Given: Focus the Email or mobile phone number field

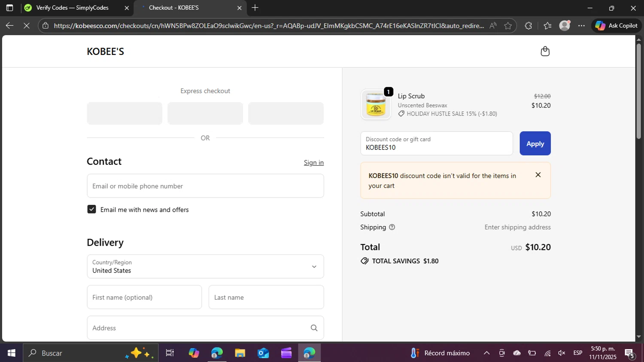Looking at the screenshot, I should click(205, 186).
